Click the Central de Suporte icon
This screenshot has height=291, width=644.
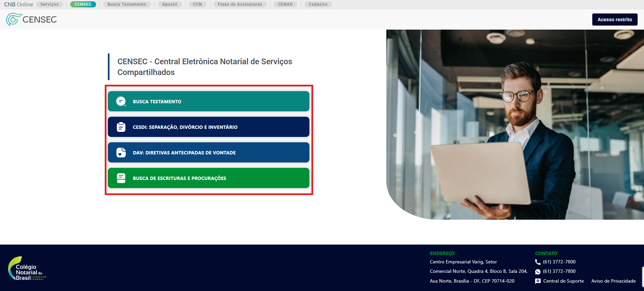click(x=538, y=281)
